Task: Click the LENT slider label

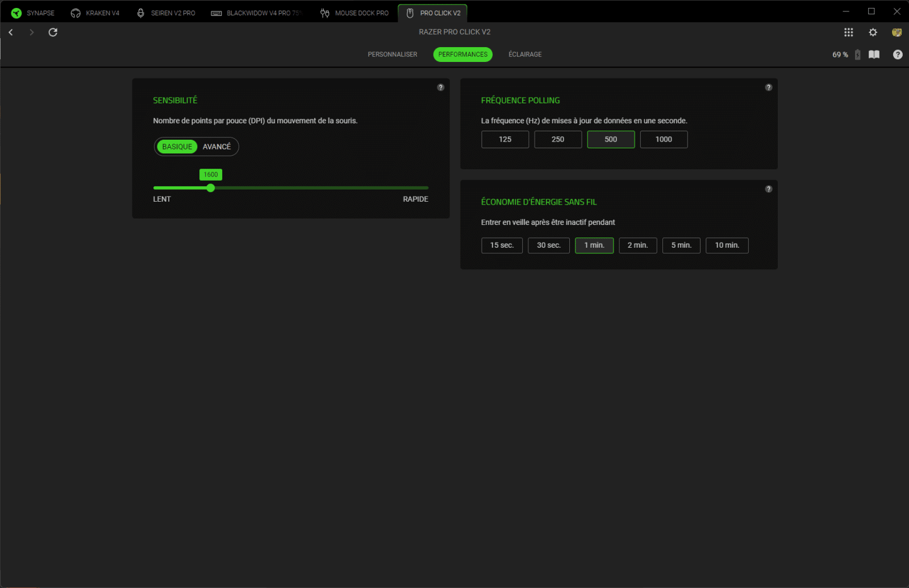Action: point(162,199)
